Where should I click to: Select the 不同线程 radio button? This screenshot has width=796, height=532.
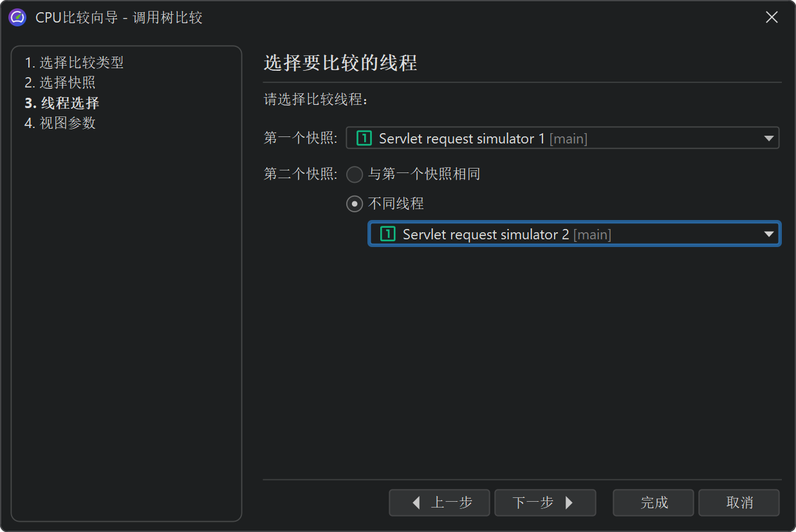point(355,204)
